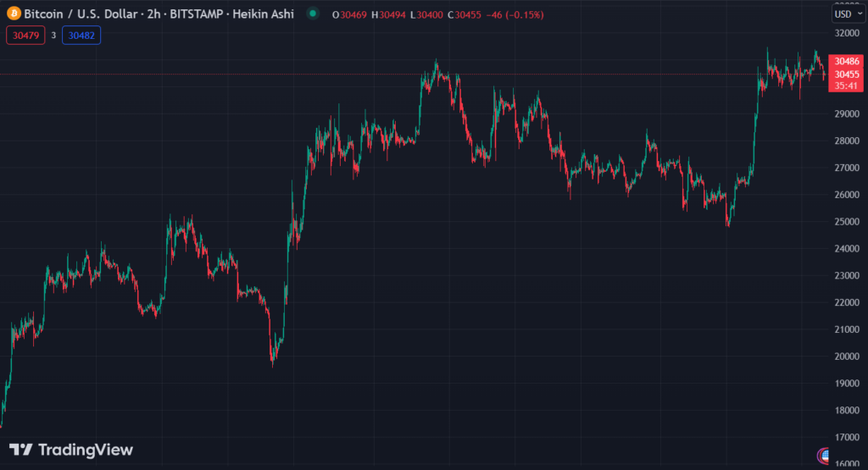Viewport: 868px width, 470px height.
Task: Click the open value O30469
Action: point(349,15)
